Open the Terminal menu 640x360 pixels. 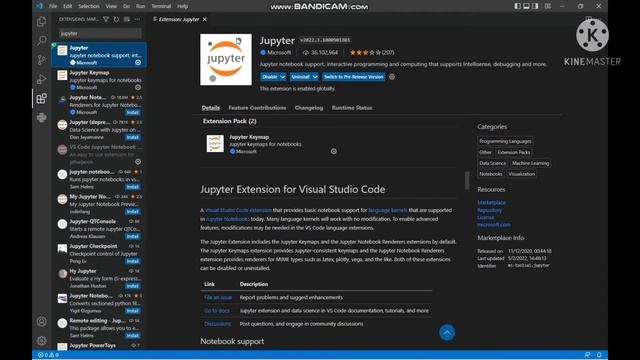[161, 6]
